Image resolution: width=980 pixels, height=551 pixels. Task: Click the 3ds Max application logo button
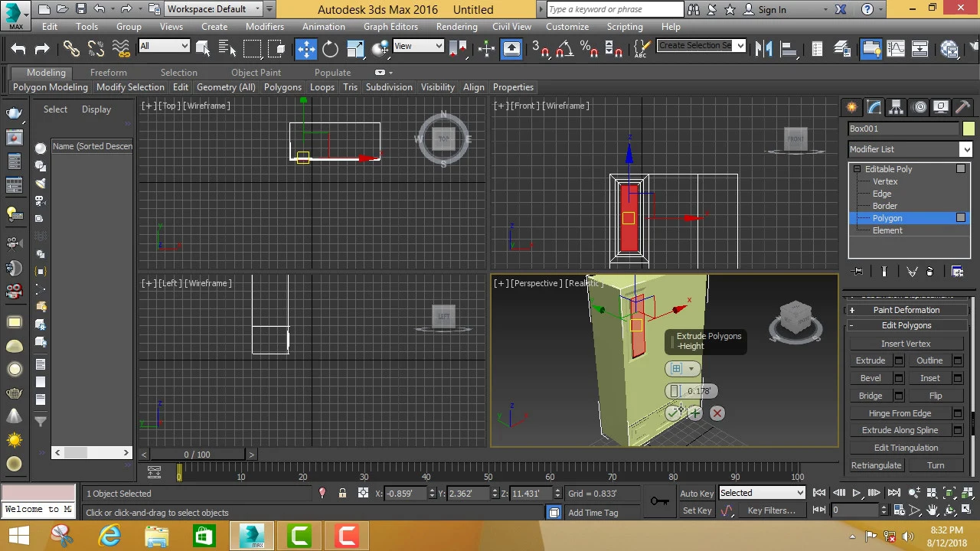(x=15, y=15)
